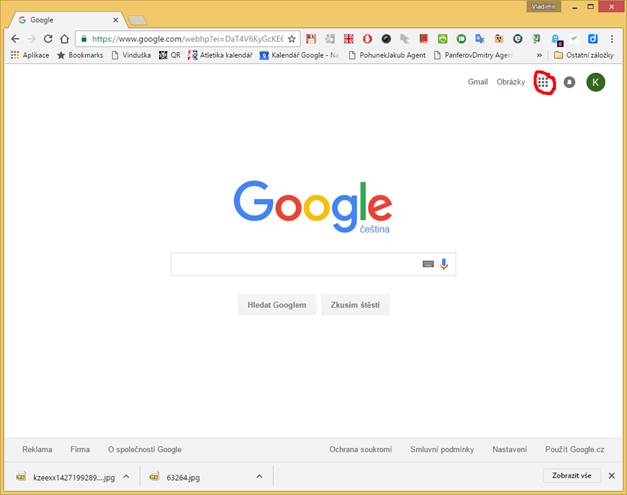This screenshot has width=627, height=495.
Task: Open Smluvní podmínky footer link
Action: [x=442, y=449]
